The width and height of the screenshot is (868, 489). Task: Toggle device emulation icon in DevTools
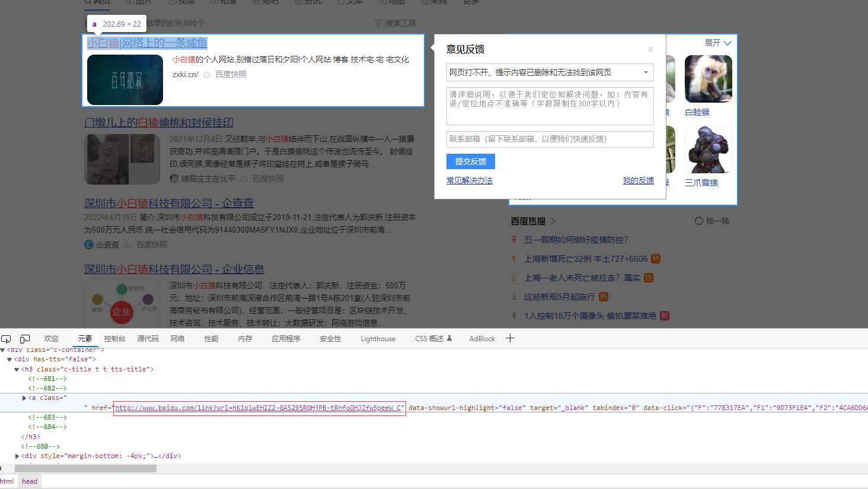(25, 339)
